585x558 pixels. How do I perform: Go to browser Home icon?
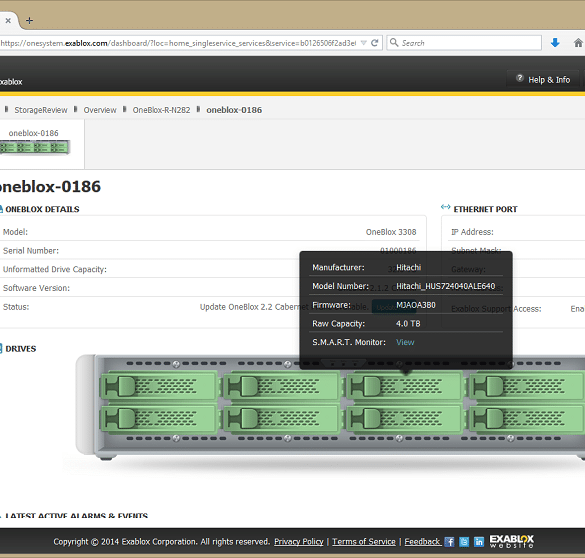click(x=578, y=43)
